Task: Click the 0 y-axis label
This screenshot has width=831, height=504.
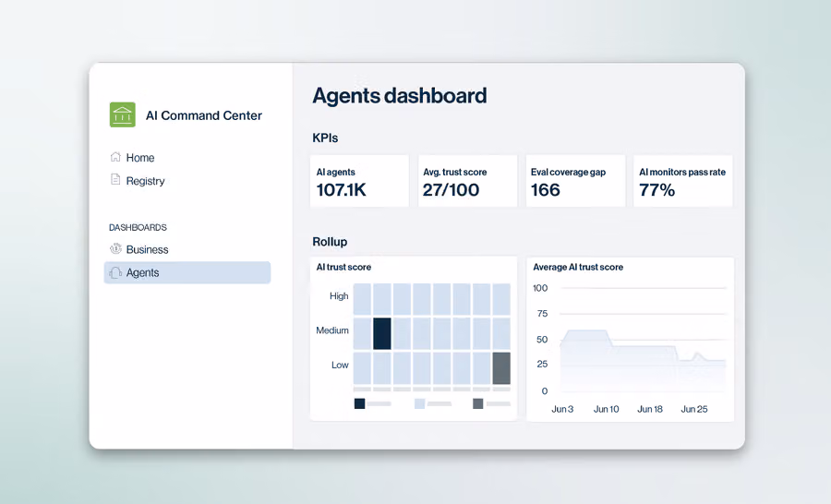Action: click(544, 391)
